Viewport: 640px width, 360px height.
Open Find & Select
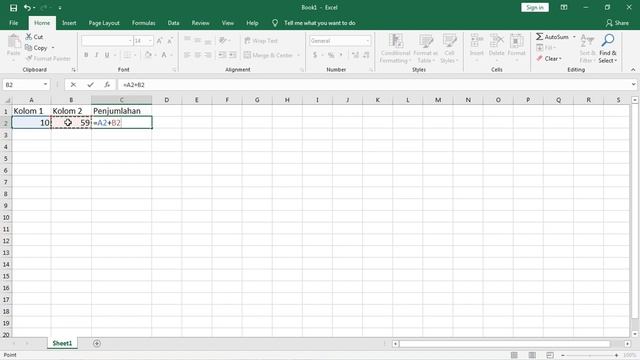[608, 48]
